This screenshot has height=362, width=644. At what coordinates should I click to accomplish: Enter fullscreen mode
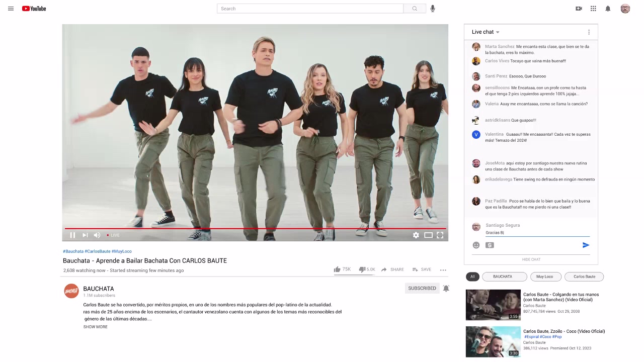click(x=440, y=235)
